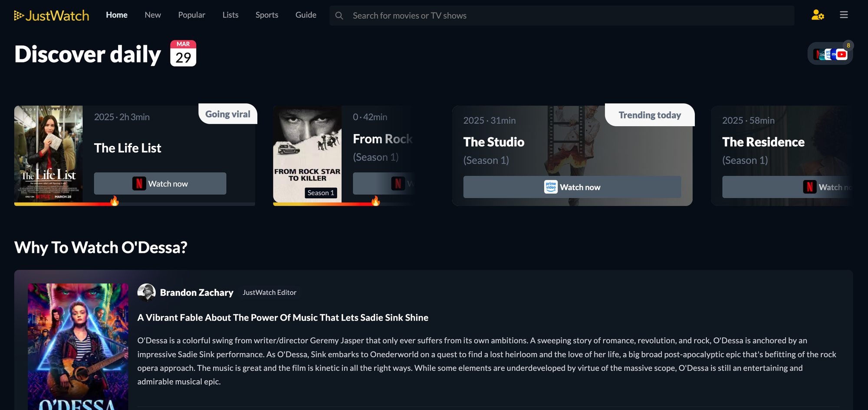Open the Popular tab
Image resolution: width=868 pixels, height=410 pixels.
click(191, 15)
